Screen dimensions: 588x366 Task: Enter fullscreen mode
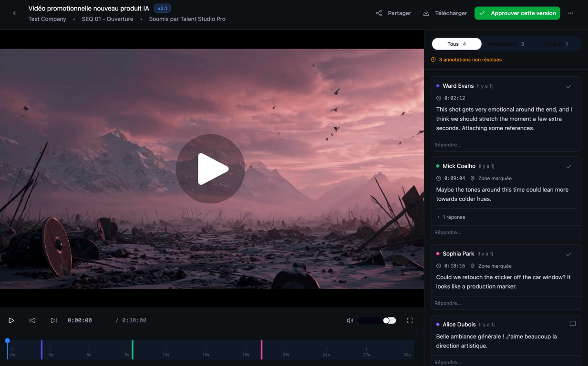pyautogui.click(x=410, y=321)
